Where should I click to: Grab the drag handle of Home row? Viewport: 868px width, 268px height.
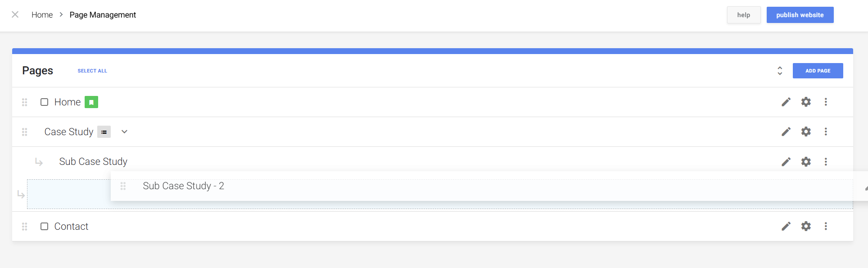[x=25, y=102]
